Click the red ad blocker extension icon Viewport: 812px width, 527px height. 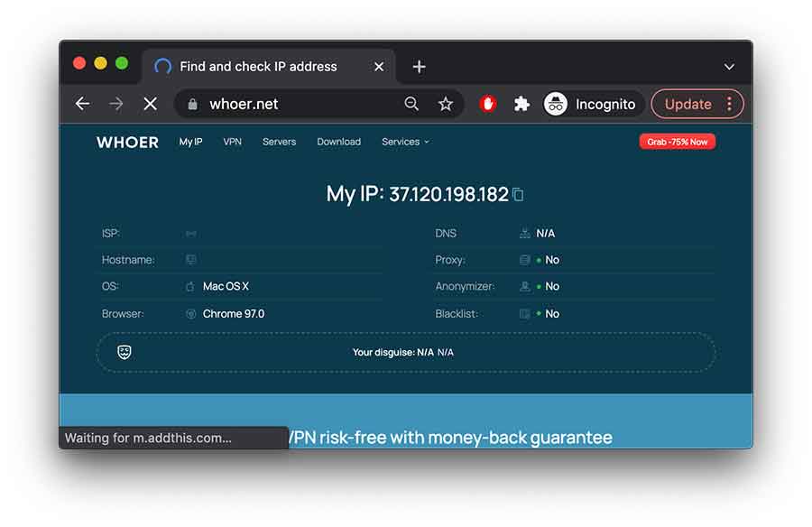[x=488, y=104]
